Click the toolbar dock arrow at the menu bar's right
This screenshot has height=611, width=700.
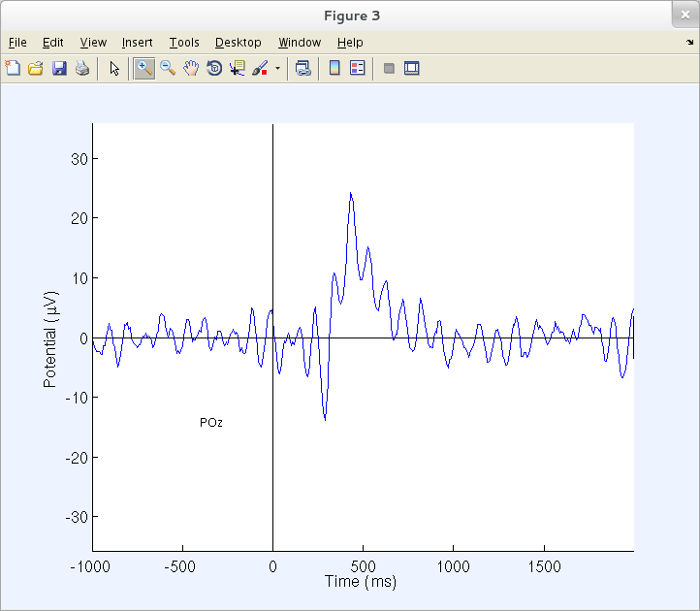click(x=689, y=42)
